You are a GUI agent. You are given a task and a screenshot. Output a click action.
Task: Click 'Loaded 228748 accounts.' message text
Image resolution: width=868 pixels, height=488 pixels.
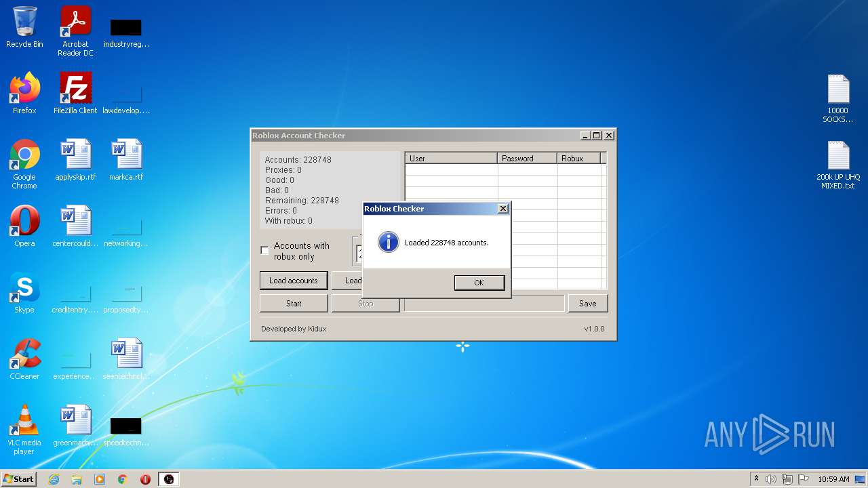point(447,243)
